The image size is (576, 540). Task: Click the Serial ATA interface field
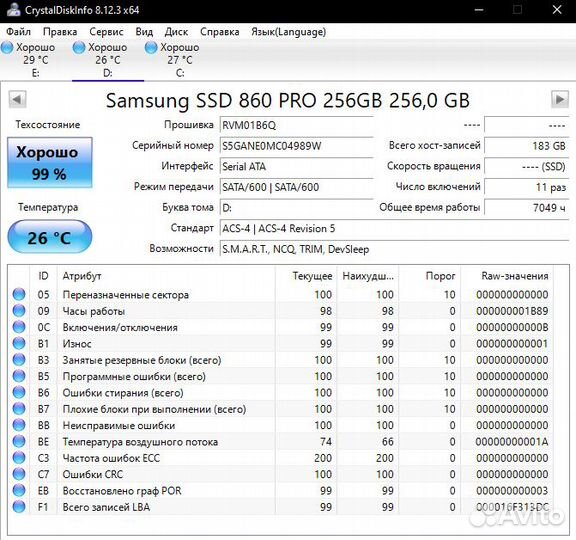296,166
